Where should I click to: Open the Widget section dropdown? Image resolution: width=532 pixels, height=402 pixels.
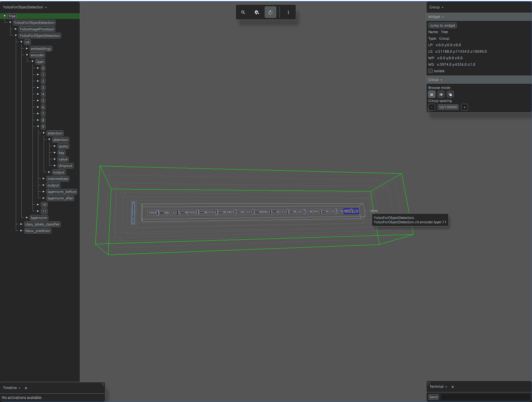click(x=436, y=17)
